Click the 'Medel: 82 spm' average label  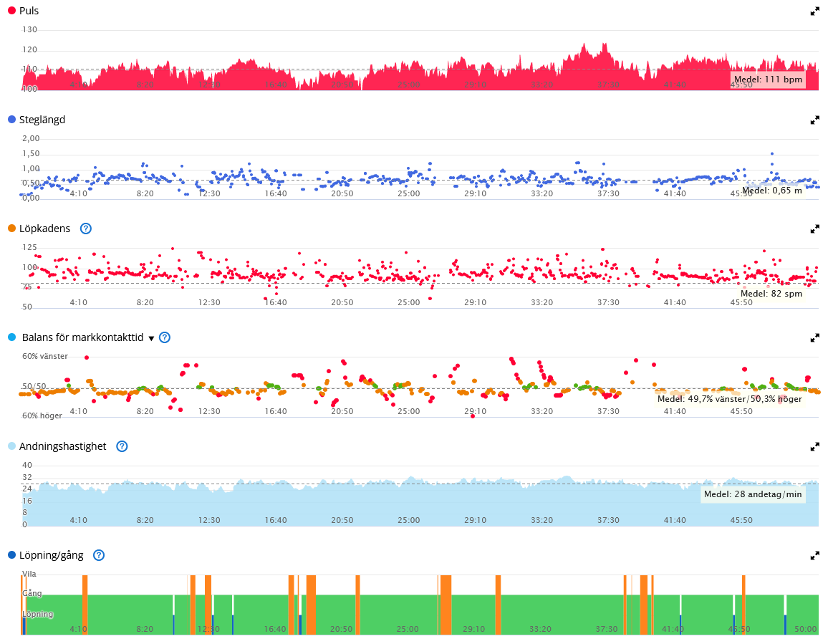(771, 294)
